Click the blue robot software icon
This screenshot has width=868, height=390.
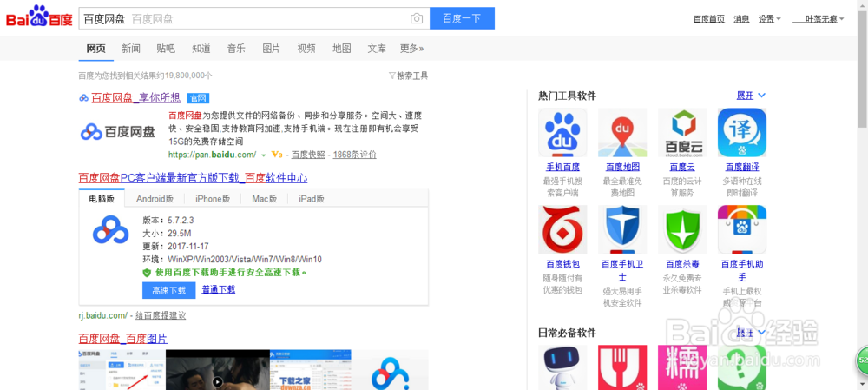point(562,367)
